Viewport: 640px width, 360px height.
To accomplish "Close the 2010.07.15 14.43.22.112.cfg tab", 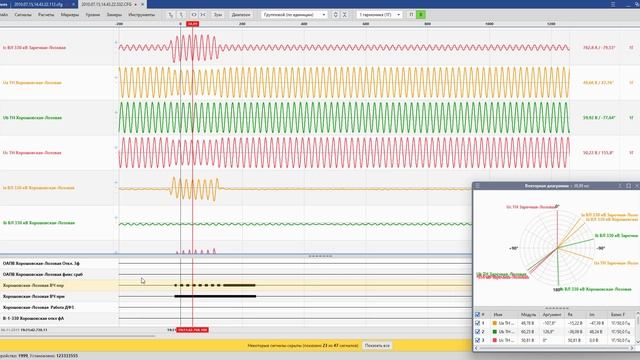I will point(73,4).
